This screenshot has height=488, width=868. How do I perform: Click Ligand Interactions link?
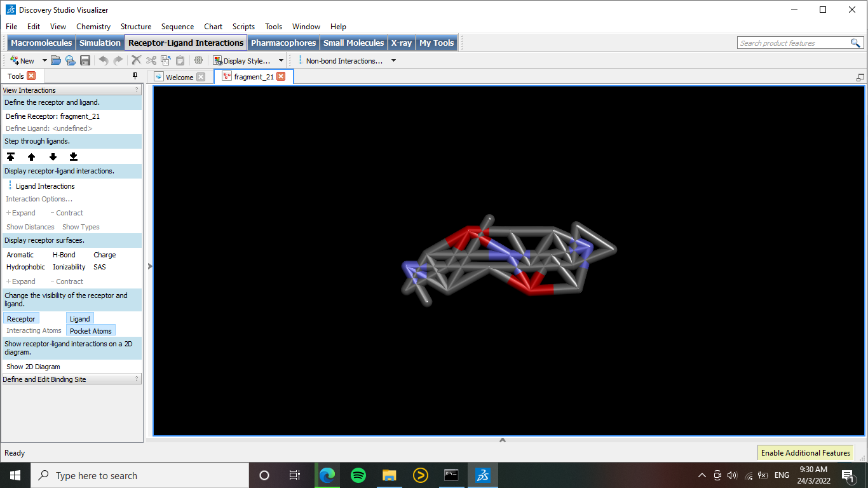pyautogui.click(x=45, y=186)
